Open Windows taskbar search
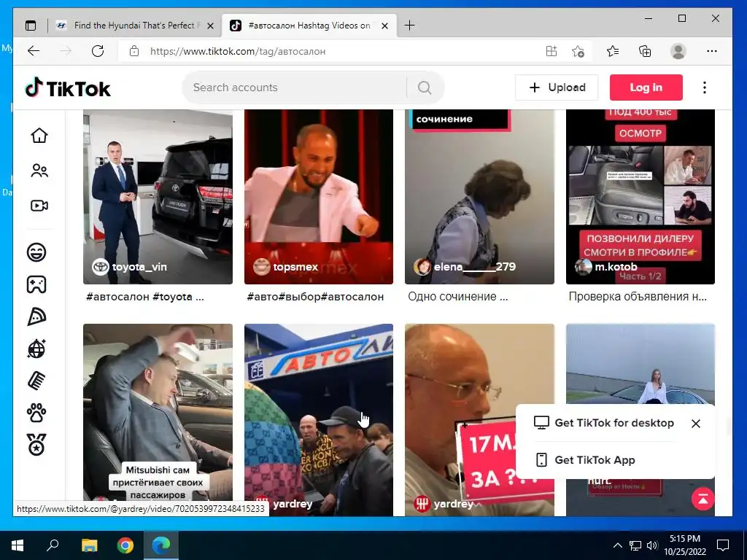Screen dimensions: 747x560 53,545
